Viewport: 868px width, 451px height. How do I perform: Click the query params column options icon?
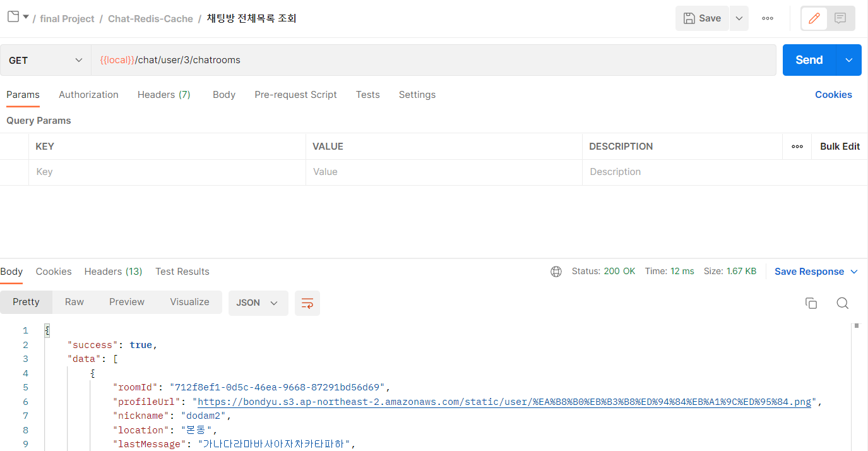click(797, 147)
